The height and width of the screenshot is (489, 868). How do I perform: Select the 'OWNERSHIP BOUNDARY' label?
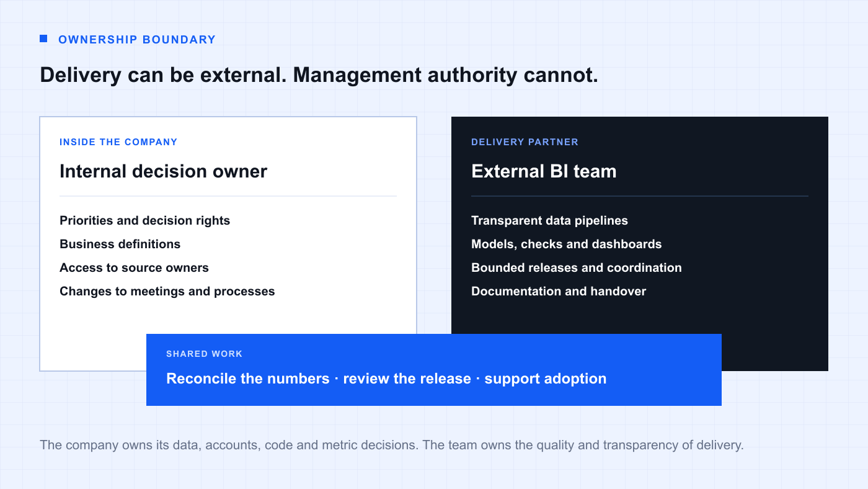pos(137,40)
